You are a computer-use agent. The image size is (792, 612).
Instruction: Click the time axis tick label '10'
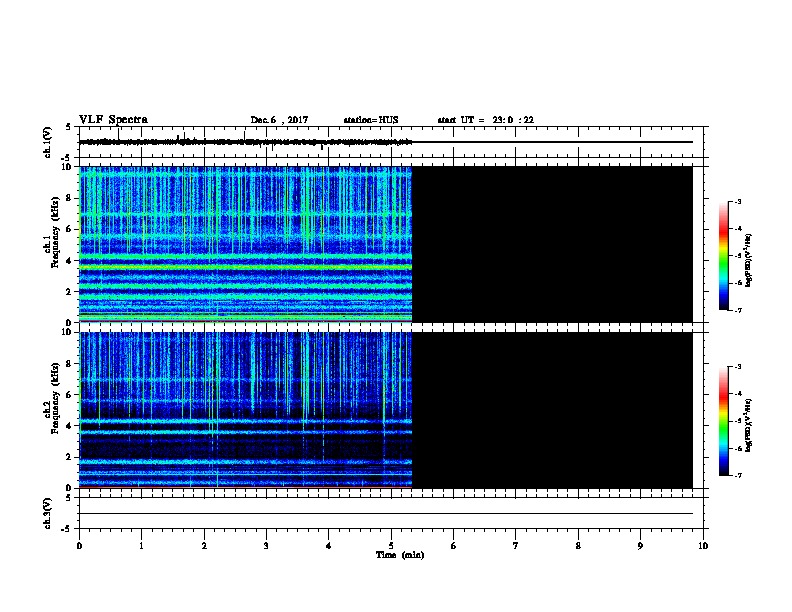click(x=703, y=546)
